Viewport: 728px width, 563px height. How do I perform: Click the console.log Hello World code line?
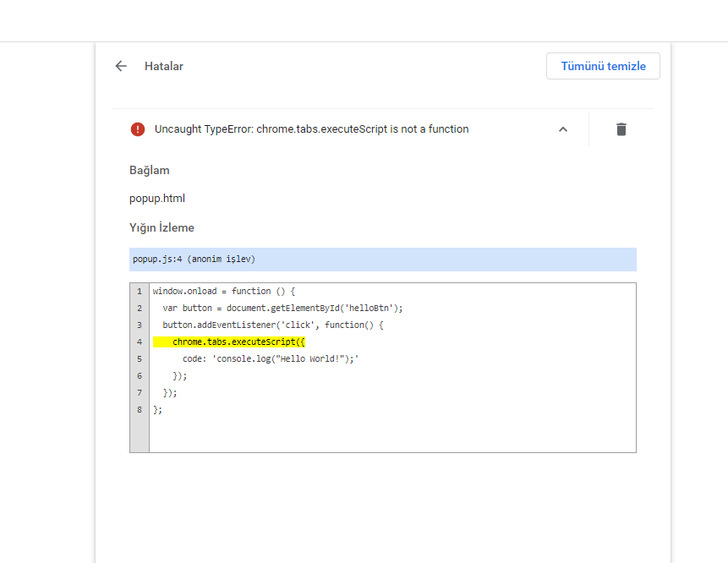[271, 358]
